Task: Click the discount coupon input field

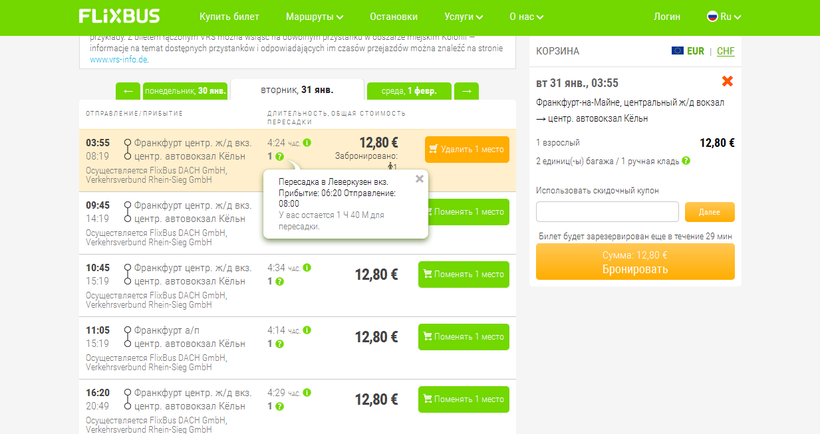Action: coord(607,212)
